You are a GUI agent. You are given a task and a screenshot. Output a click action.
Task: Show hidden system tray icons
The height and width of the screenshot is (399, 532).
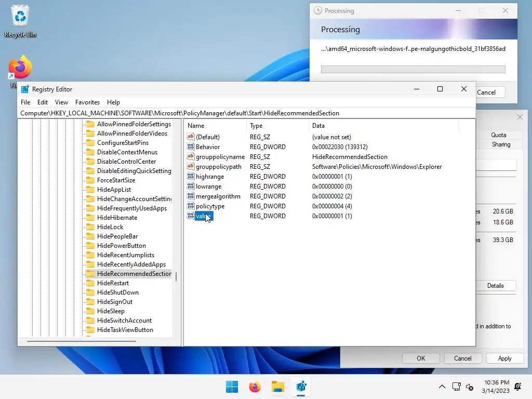pos(442,387)
